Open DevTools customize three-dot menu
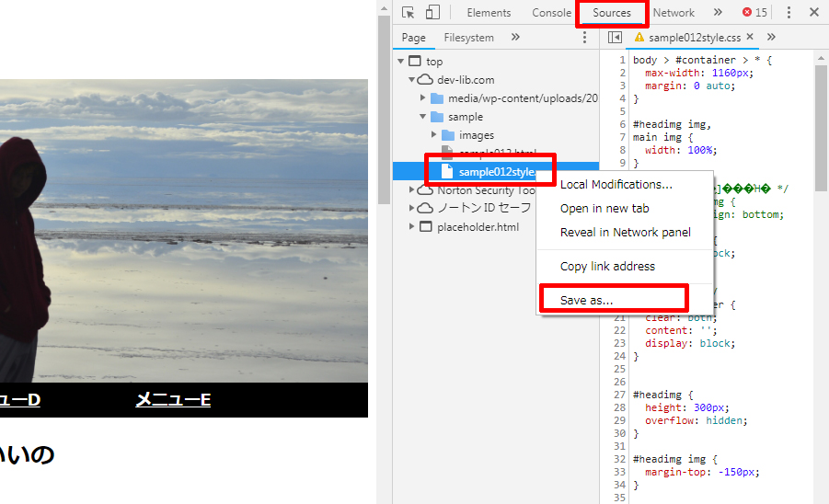The image size is (829, 504). (789, 13)
